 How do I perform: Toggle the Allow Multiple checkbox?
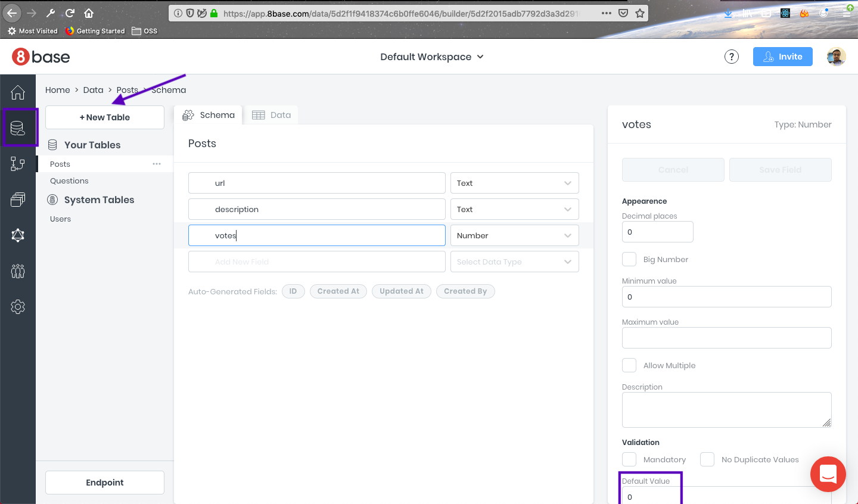(629, 365)
